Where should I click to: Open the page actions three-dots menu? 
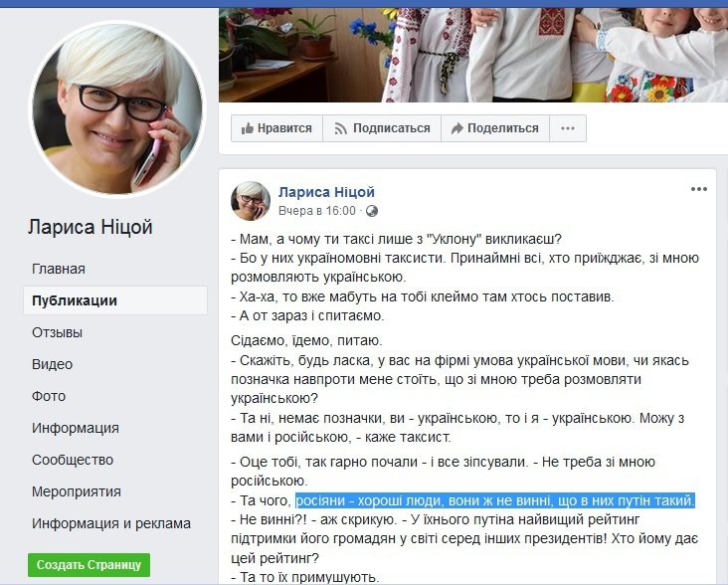[568, 128]
